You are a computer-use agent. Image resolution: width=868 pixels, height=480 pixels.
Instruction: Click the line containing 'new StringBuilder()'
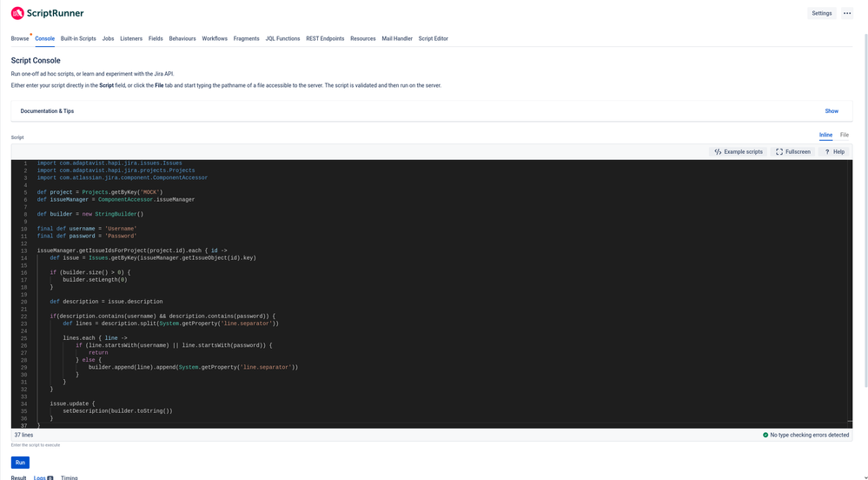[90, 214]
